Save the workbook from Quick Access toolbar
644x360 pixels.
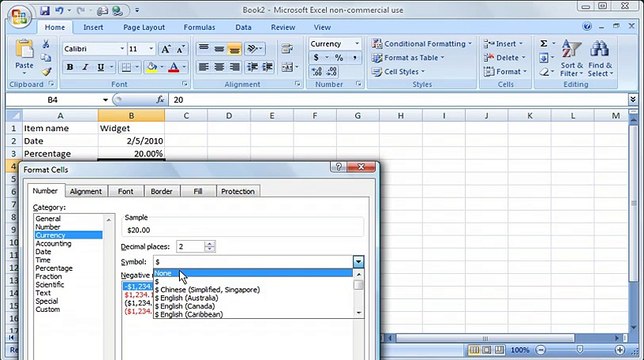click(x=44, y=11)
